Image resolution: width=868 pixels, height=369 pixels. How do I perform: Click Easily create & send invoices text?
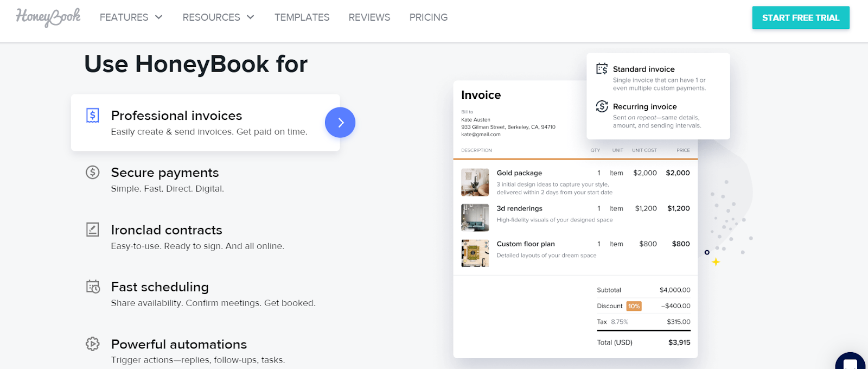209,132
